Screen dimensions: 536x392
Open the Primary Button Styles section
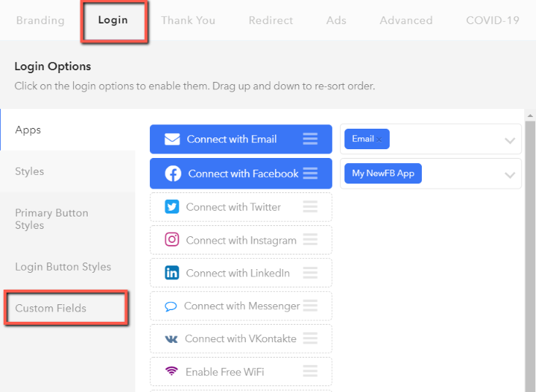point(52,219)
